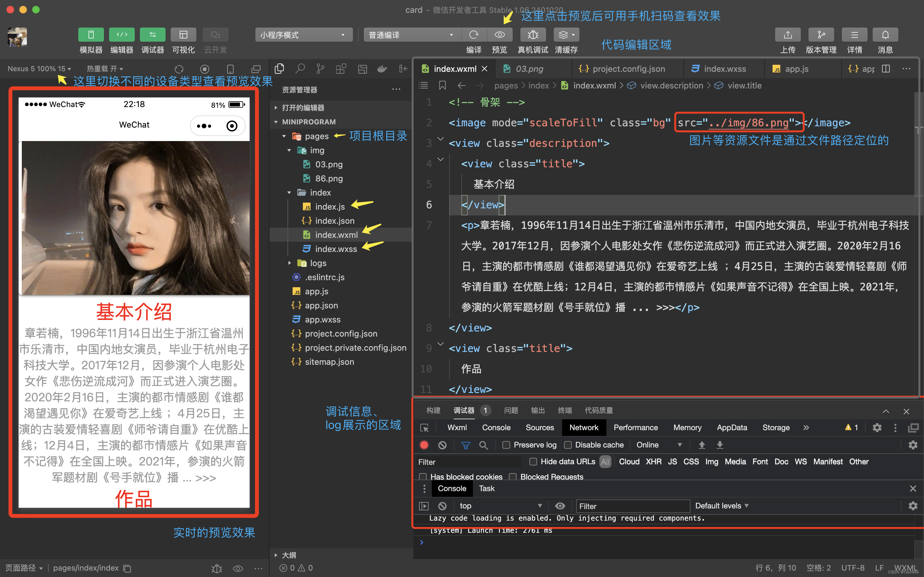Screen dimensions: 924x577
Task: Switch to the Console devtools tab
Action: point(496,427)
